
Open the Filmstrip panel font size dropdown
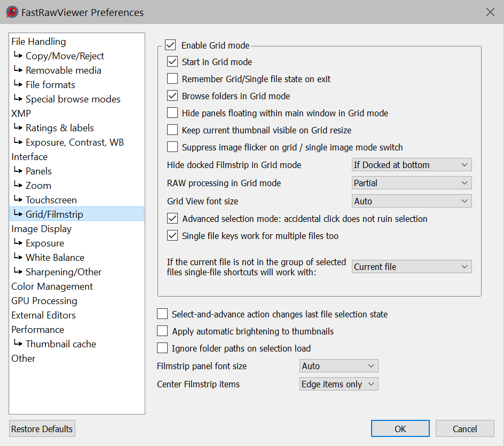pyautogui.click(x=339, y=366)
